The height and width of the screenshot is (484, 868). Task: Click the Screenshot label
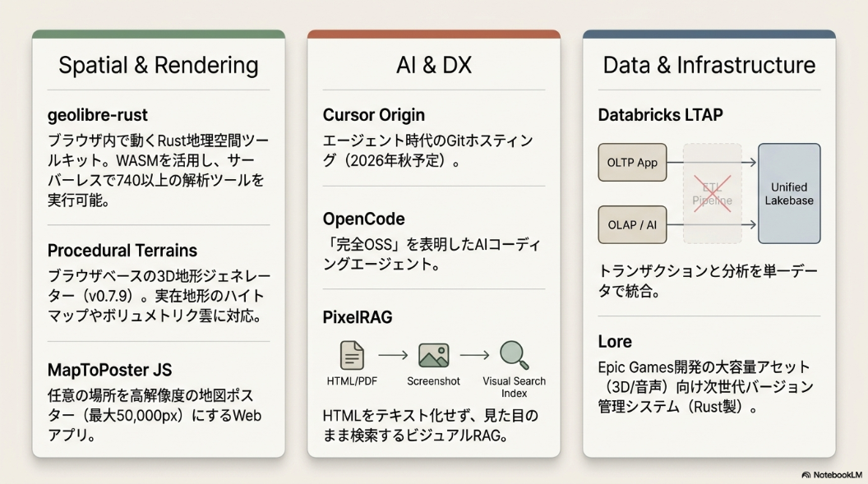point(433,381)
